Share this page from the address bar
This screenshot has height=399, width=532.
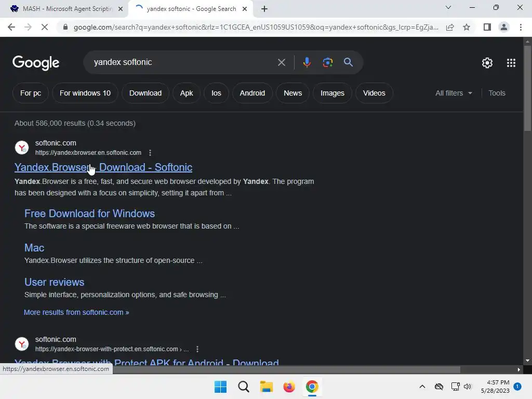[x=450, y=27]
